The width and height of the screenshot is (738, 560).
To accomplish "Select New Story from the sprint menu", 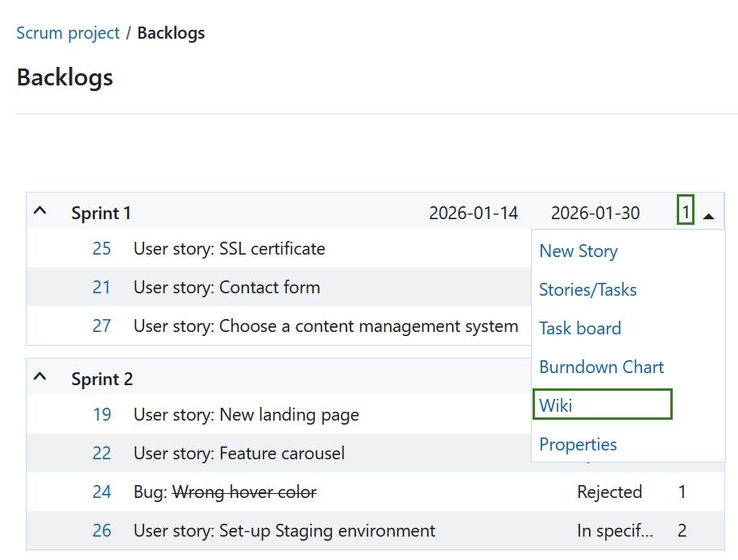I will coord(578,251).
